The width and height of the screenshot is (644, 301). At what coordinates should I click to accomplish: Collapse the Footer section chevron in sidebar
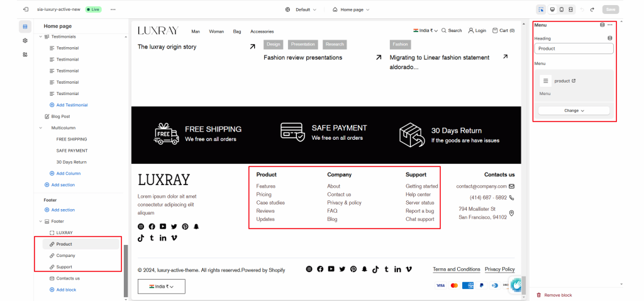tap(40, 221)
